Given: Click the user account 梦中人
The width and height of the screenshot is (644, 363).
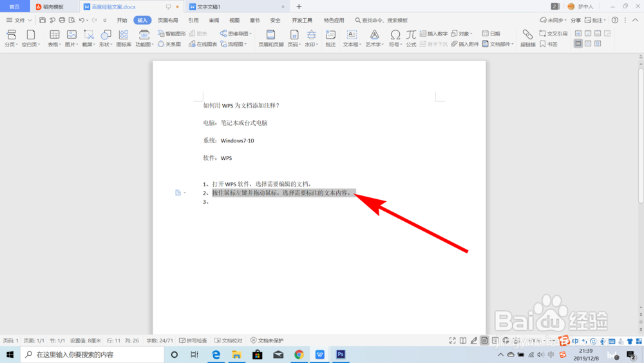Looking at the screenshot, I should point(580,6).
